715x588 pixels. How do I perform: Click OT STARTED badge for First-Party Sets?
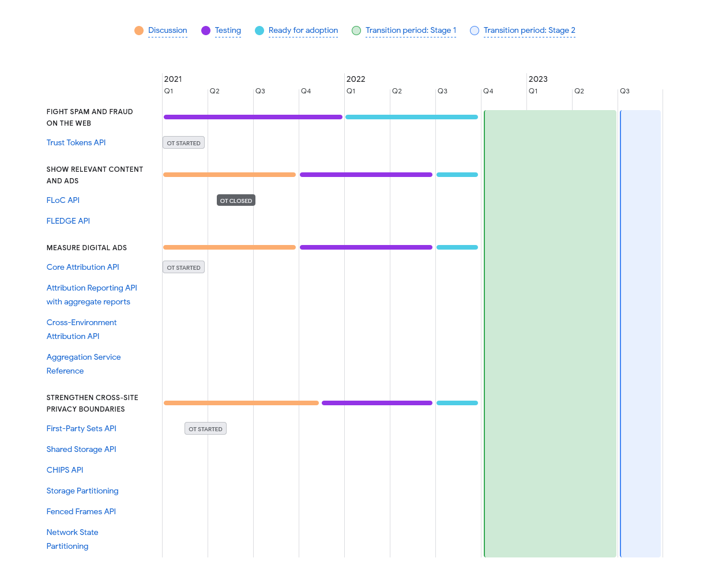pyautogui.click(x=205, y=429)
